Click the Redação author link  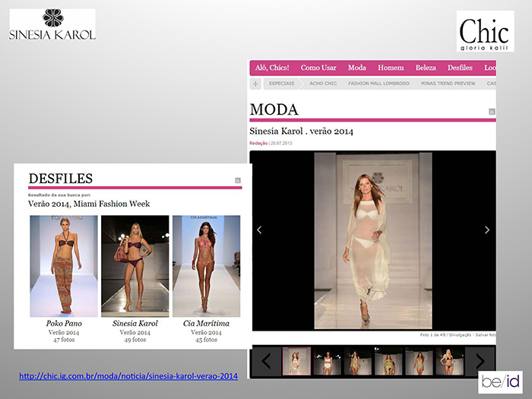tap(258, 143)
